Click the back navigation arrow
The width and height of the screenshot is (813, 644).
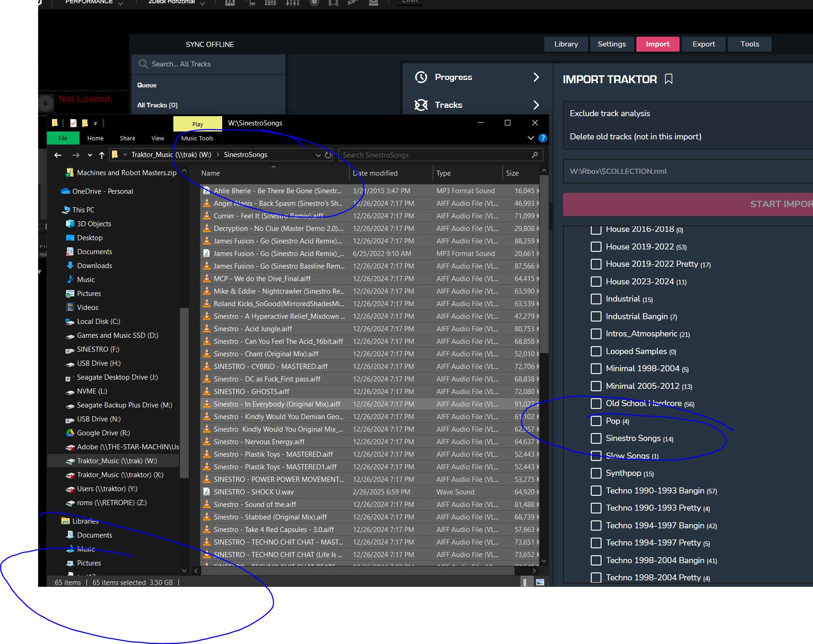[x=58, y=155]
